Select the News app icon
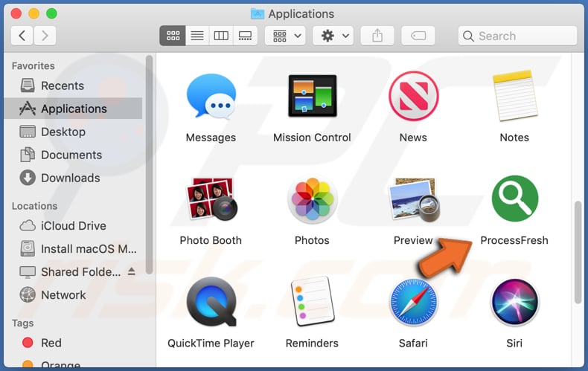The image size is (588, 371). 414,96
